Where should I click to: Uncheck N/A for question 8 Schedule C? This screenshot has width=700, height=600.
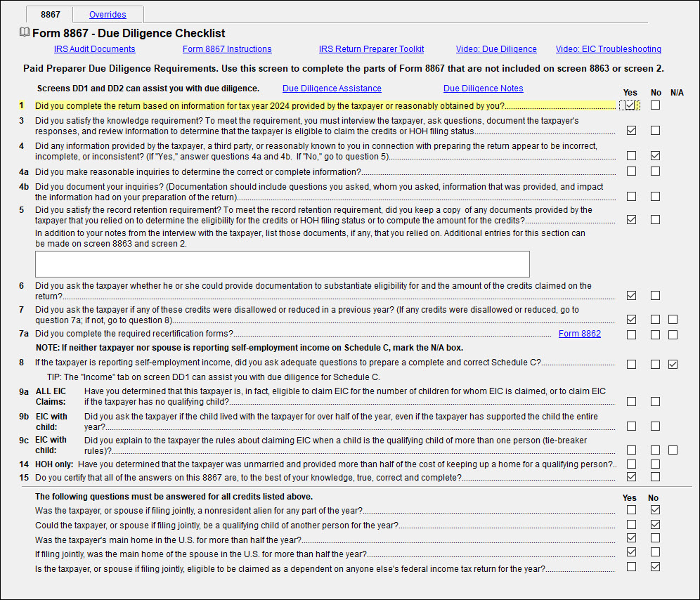pos(673,364)
